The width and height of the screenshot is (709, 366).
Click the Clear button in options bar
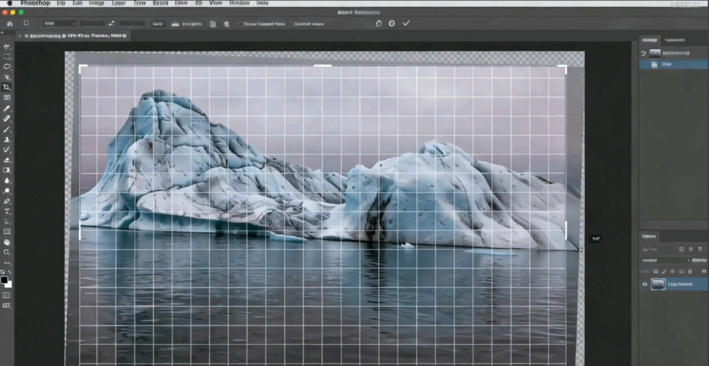click(x=157, y=24)
